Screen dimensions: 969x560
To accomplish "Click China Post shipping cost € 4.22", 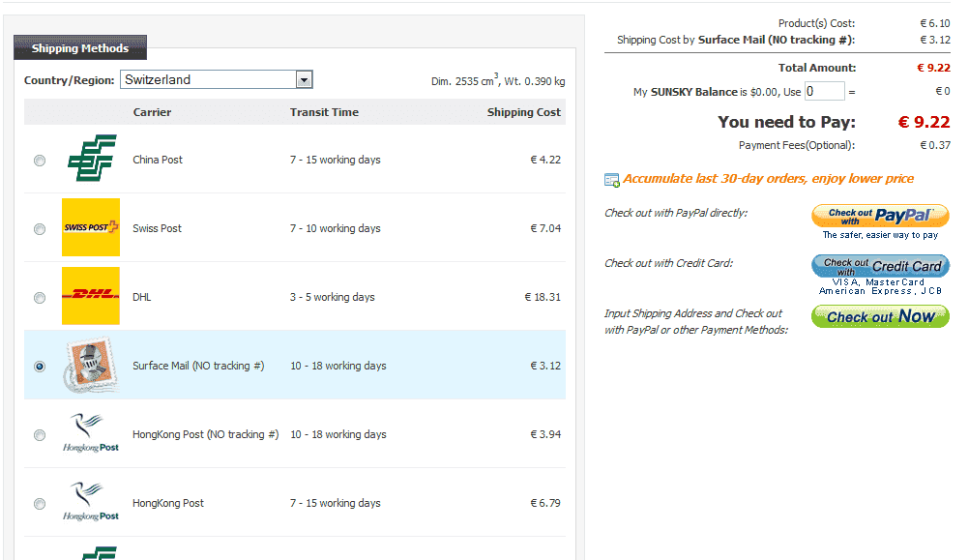I will [x=545, y=160].
